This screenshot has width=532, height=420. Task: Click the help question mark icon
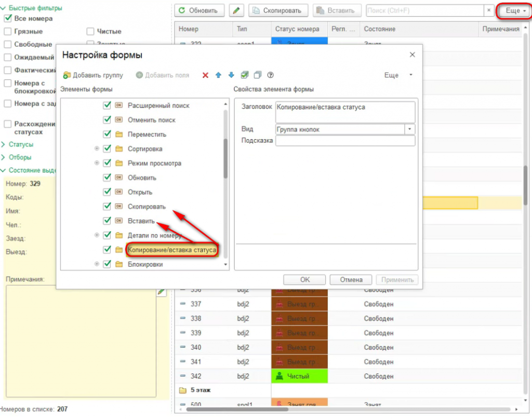270,75
